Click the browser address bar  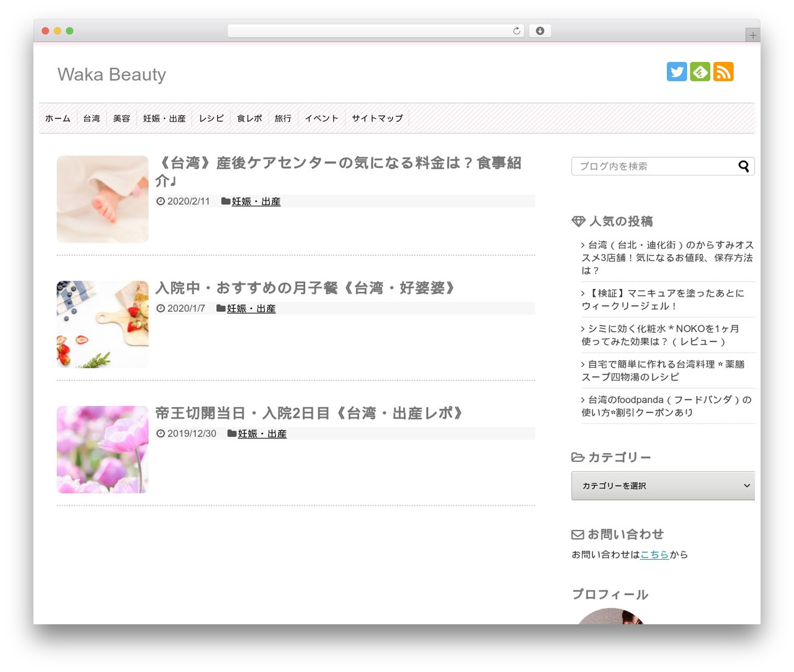click(375, 31)
